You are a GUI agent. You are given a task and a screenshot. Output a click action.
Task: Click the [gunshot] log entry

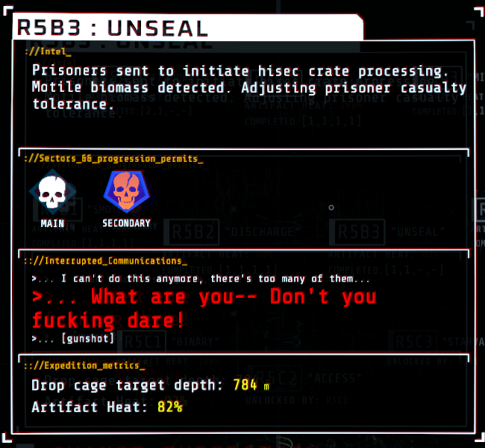point(87,338)
